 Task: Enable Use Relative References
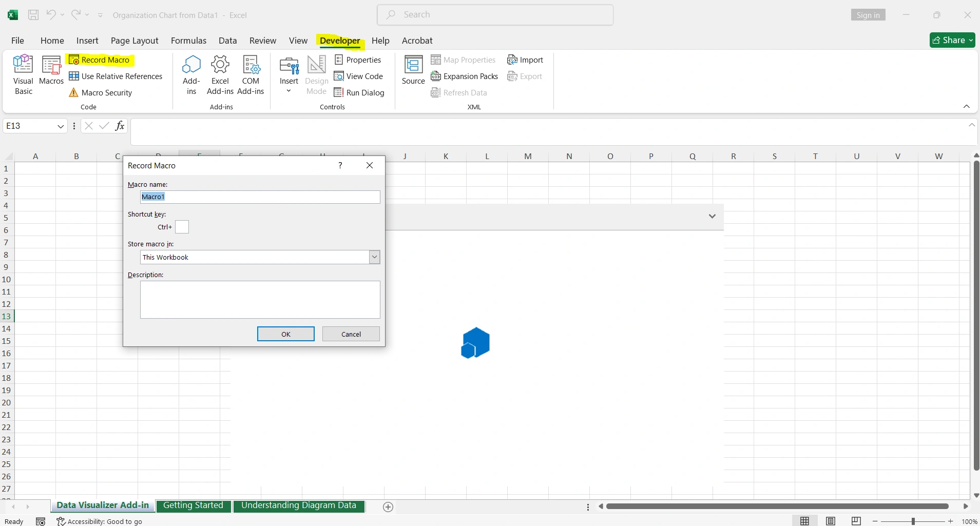(116, 76)
